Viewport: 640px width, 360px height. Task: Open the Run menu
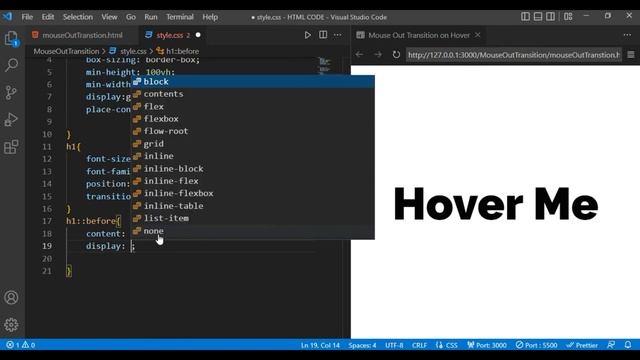point(151,17)
